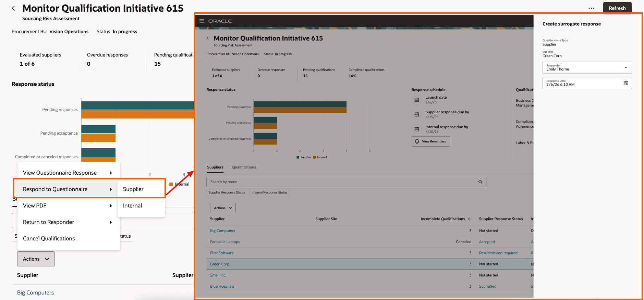Open the View PDF submenu
Image resolution: width=644 pixels, height=300 pixels.
pos(68,205)
